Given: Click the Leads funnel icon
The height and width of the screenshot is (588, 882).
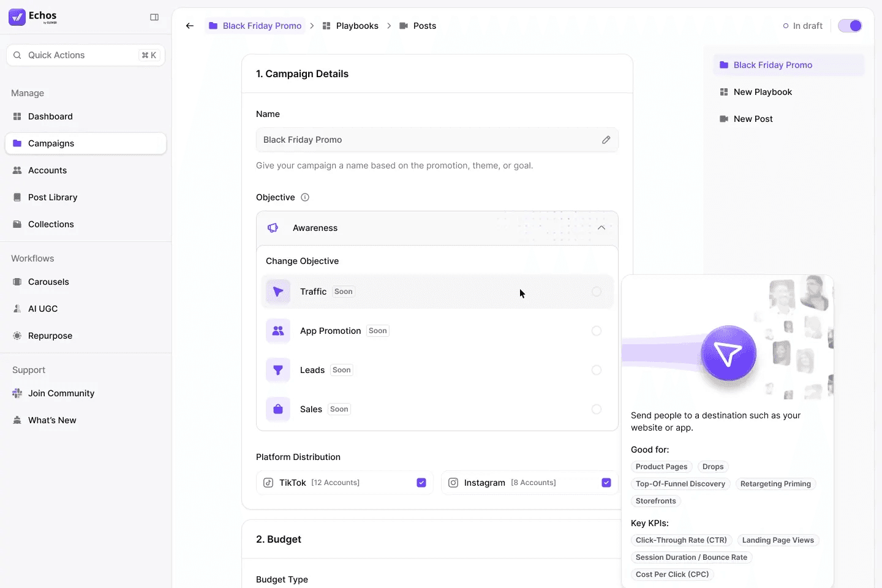Looking at the screenshot, I should [x=278, y=370].
